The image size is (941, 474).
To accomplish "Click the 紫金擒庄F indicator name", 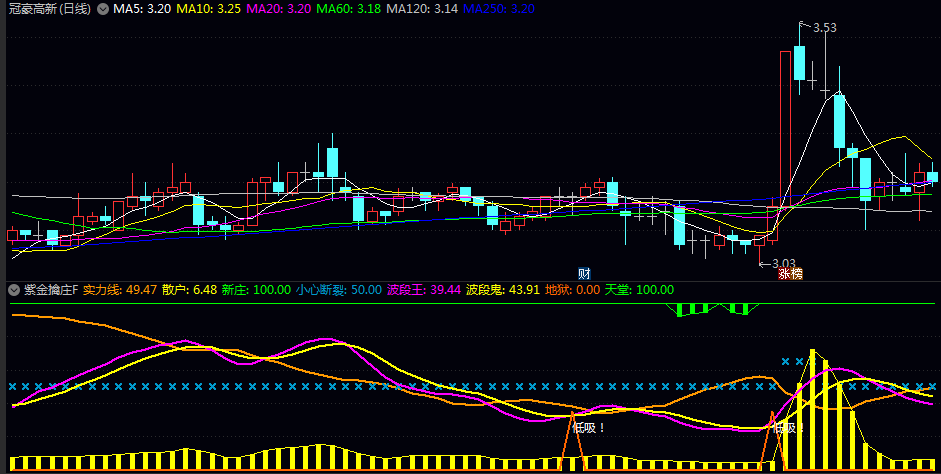I will (50, 290).
